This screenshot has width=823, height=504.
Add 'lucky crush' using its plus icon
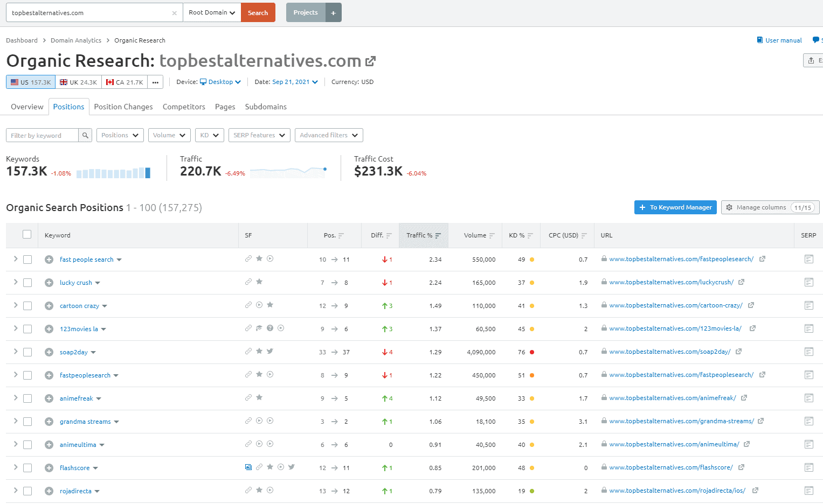(49, 283)
